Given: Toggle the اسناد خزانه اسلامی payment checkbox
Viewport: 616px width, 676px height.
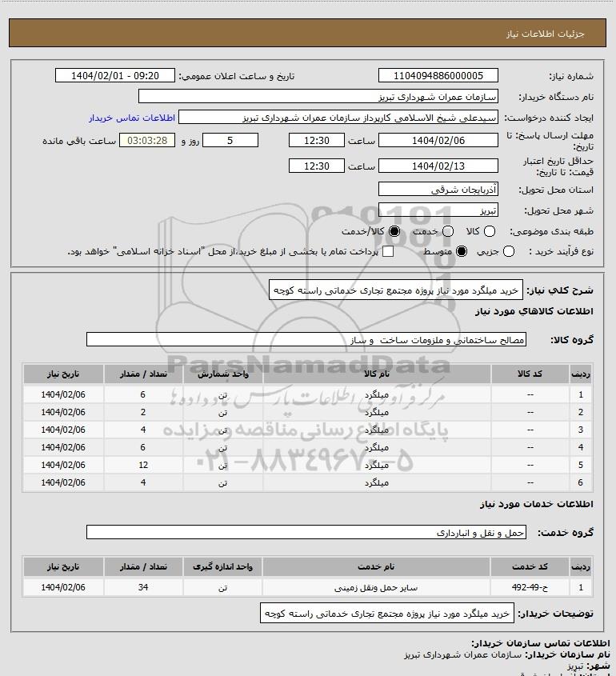Looking at the screenshot, I should point(388,251).
